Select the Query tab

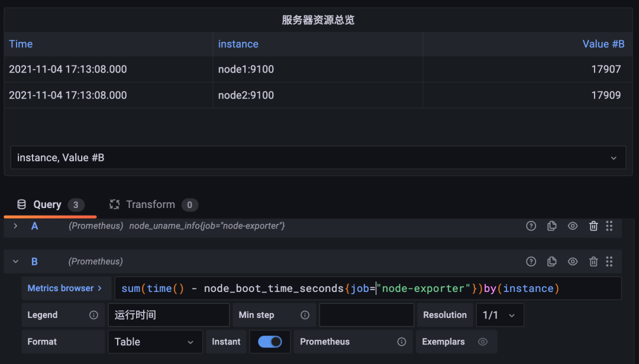coord(47,204)
